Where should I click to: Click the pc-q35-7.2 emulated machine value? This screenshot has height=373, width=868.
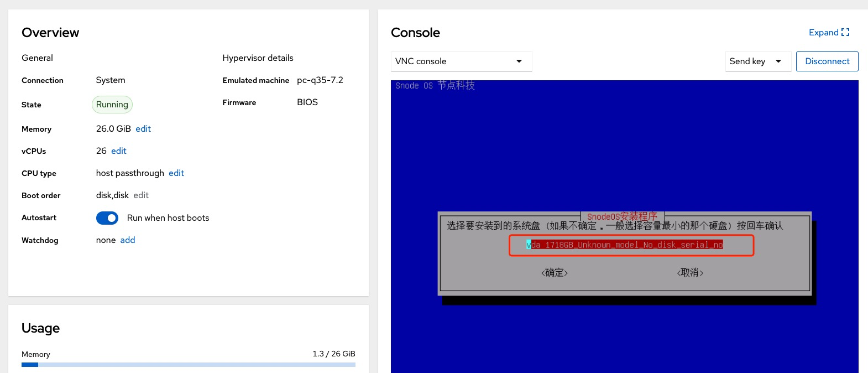click(320, 80)
